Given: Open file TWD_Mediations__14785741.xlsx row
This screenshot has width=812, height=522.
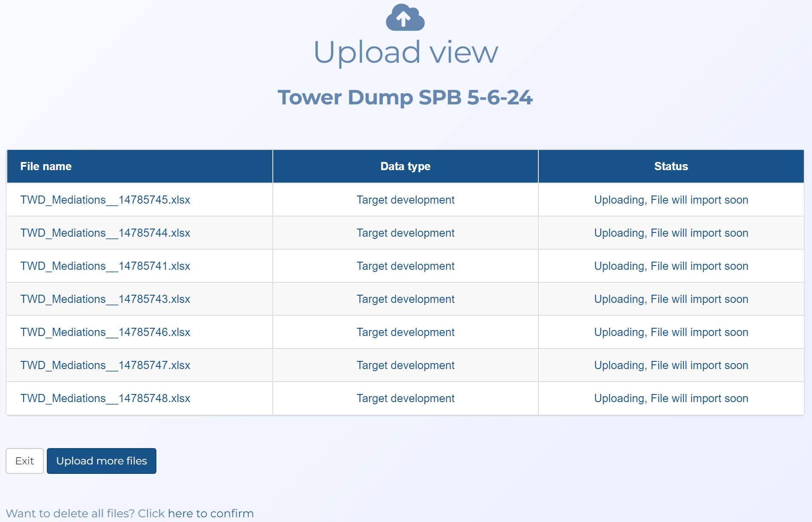Looking at the screenshot, I should click(x=105, y=266).
